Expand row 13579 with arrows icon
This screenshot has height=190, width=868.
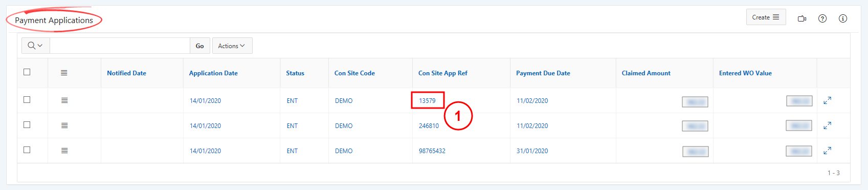point(827,100)
